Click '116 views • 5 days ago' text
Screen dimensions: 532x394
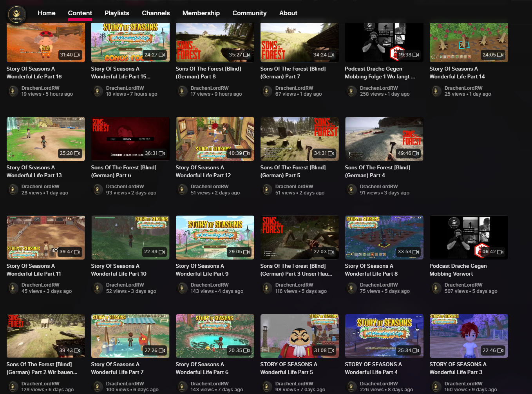click(x=301, y=291)
